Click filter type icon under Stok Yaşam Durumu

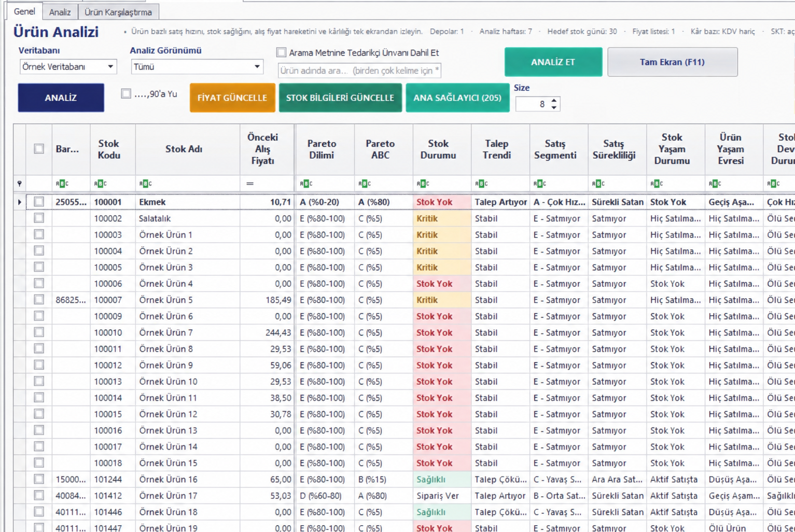[657, 184]
